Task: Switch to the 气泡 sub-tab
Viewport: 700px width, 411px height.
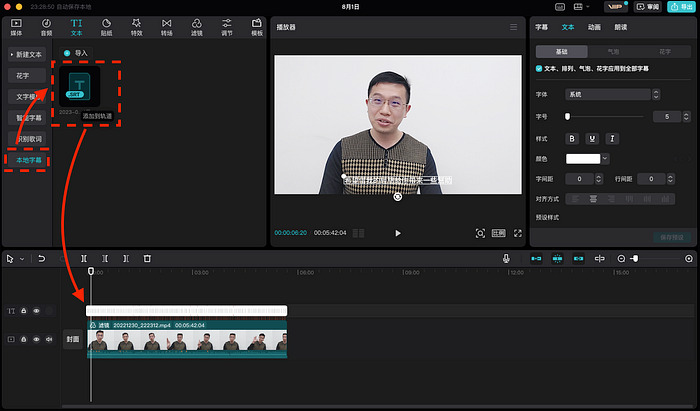Action: coord(613,52)
